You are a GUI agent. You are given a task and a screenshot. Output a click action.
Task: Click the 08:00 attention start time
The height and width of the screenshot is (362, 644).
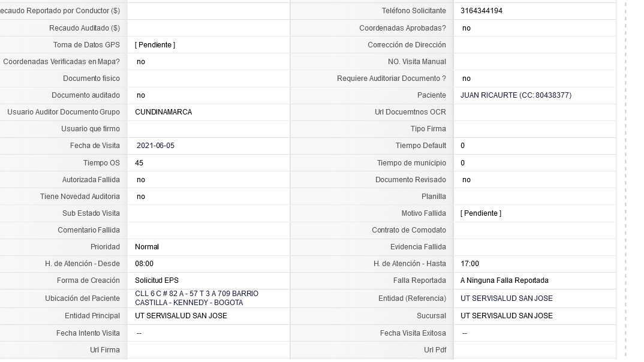(144, 264)
